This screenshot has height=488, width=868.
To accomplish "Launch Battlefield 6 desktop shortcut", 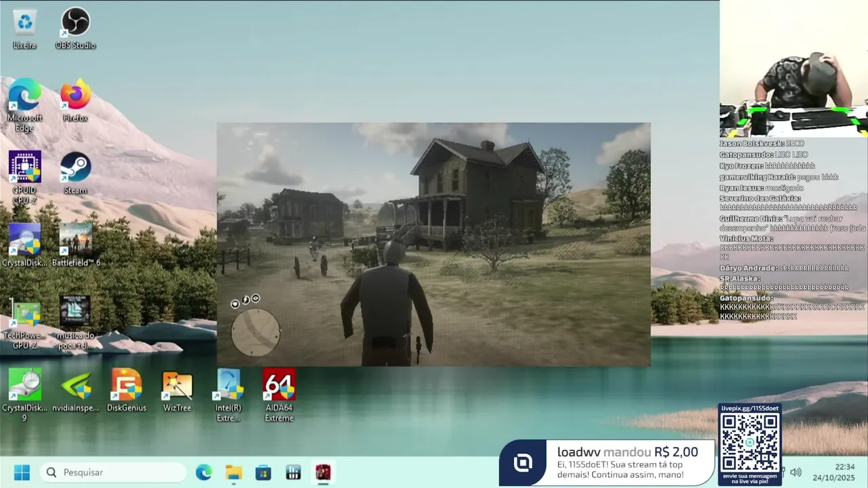I will point(75,245).
